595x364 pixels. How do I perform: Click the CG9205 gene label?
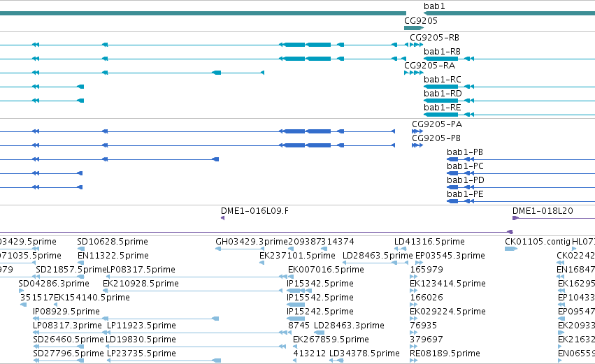coord(420,21)
